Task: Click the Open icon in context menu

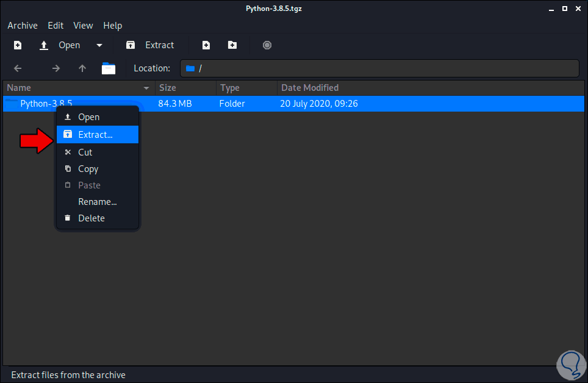Action: [x=68, y=117]
